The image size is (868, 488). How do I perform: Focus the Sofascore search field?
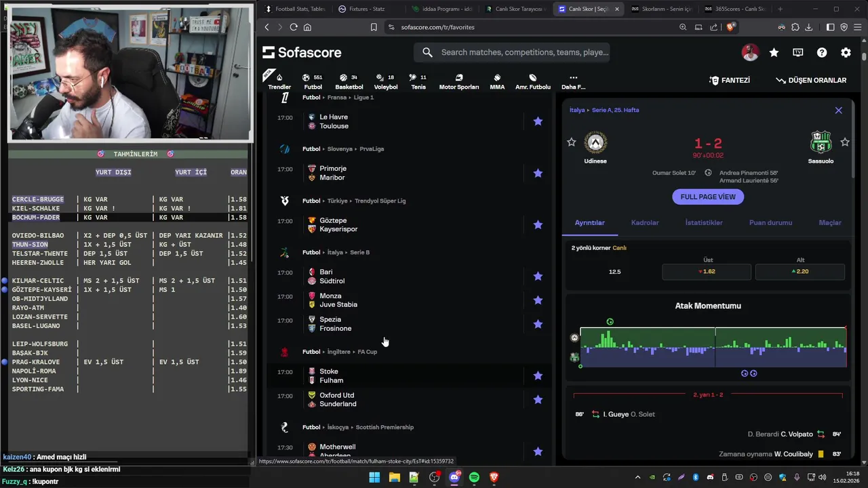(512, 52)
